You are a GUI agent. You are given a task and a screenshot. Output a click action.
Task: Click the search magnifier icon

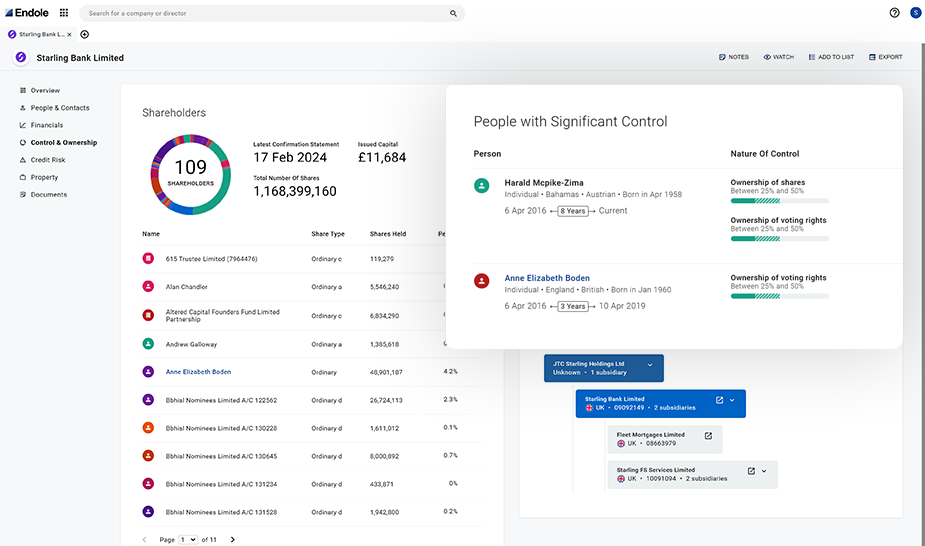click(453, 13)
